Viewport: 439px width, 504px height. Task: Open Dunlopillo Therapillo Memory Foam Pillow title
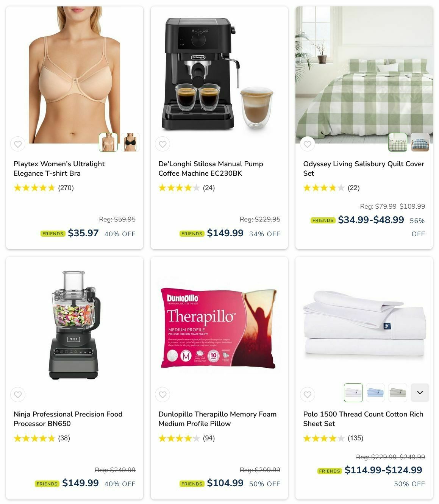click(217, 419)
